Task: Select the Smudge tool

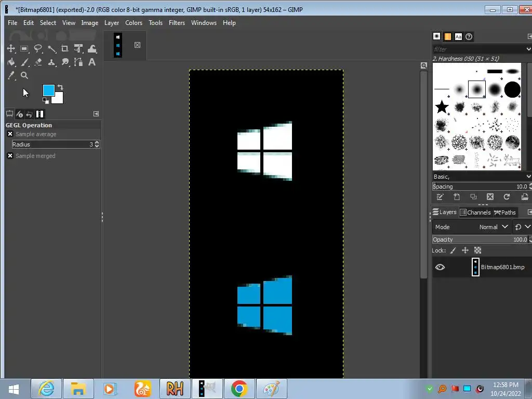Action: 65,62
